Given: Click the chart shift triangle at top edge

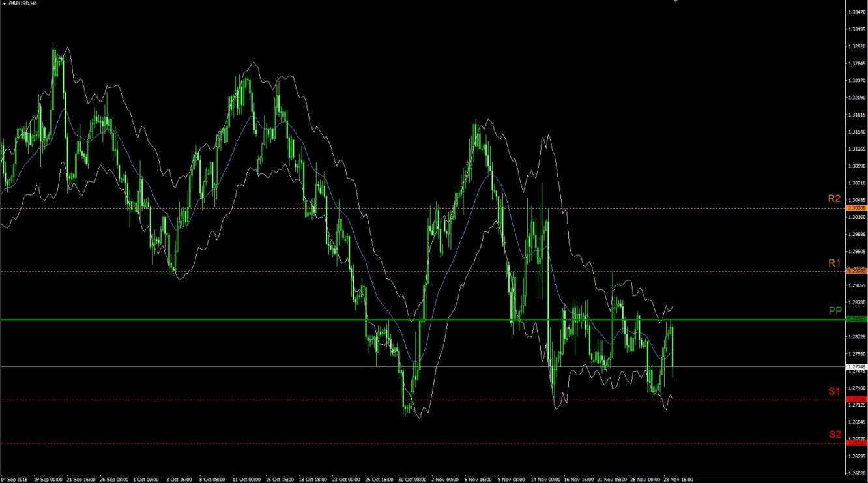Looking at the screenshot, I should [x=676, y=1].
